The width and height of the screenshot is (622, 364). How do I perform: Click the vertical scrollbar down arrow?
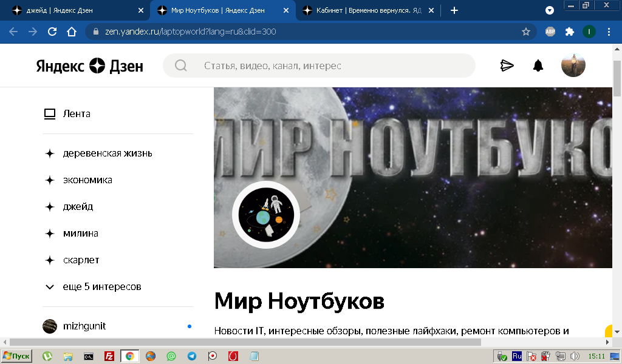pyautogui.click(x=617, y=332)
